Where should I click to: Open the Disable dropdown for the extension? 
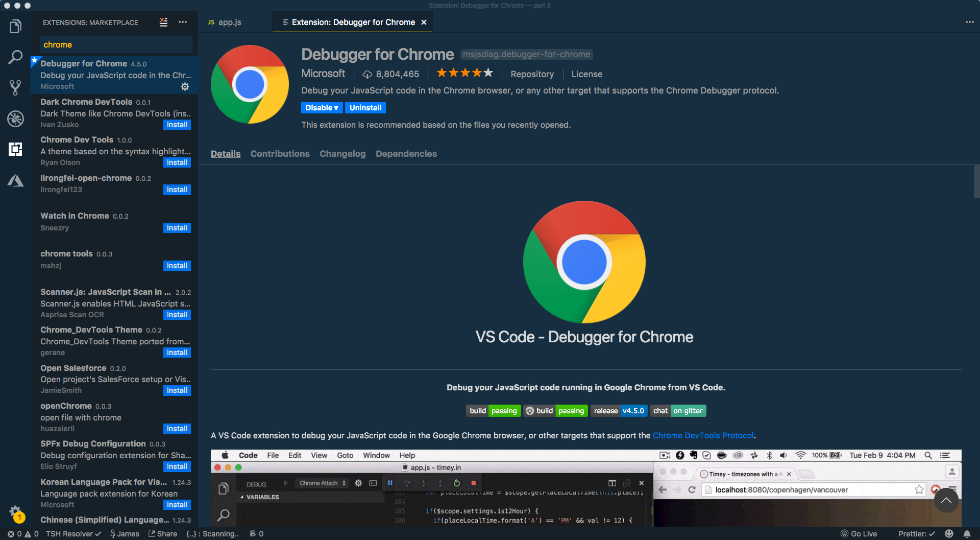click(321, 107)
